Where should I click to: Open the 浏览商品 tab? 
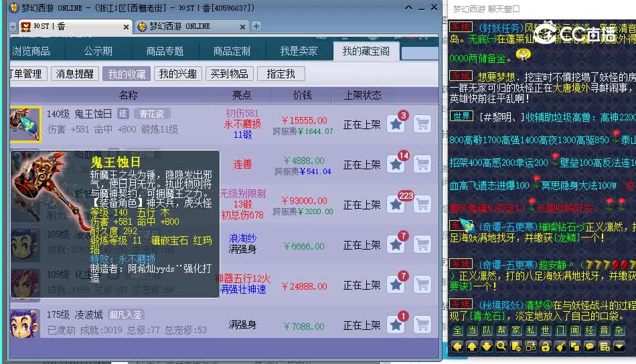[31, 51]
